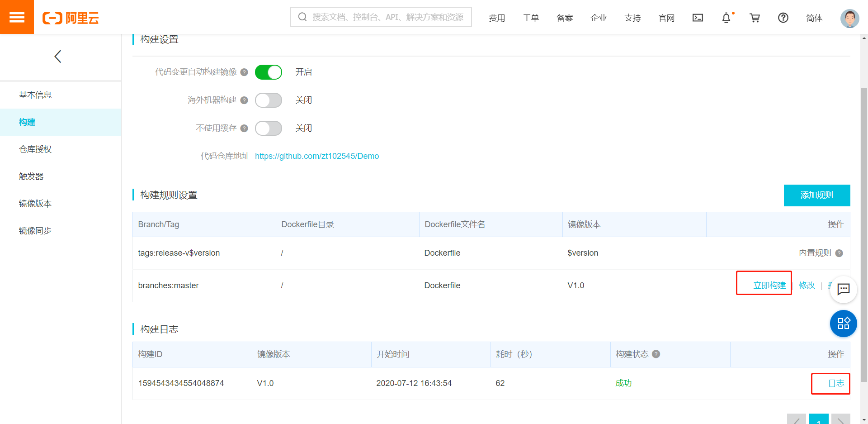Click start time 2020-07-12 16:43:54
Screen dimensions: 868x424
414,383
